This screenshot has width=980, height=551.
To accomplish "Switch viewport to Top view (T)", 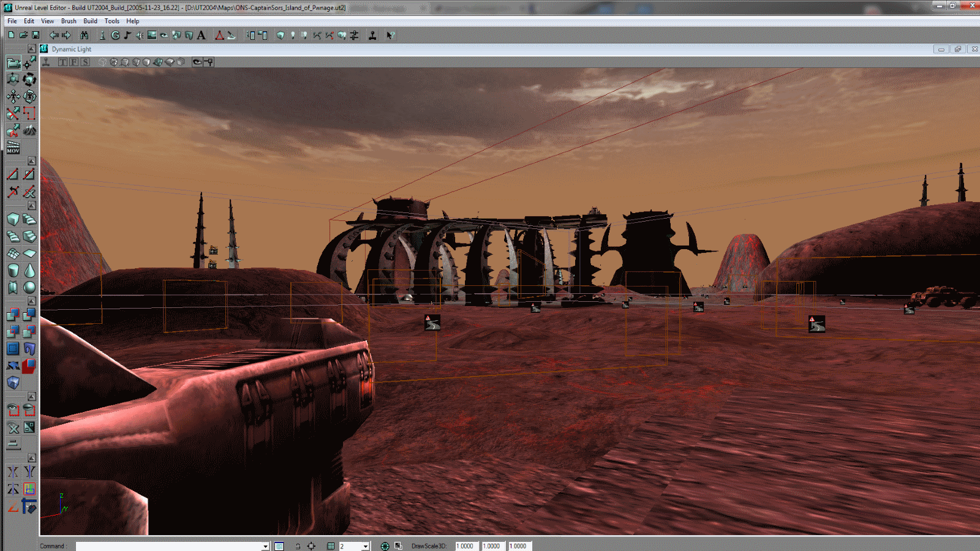I will 62,62.
